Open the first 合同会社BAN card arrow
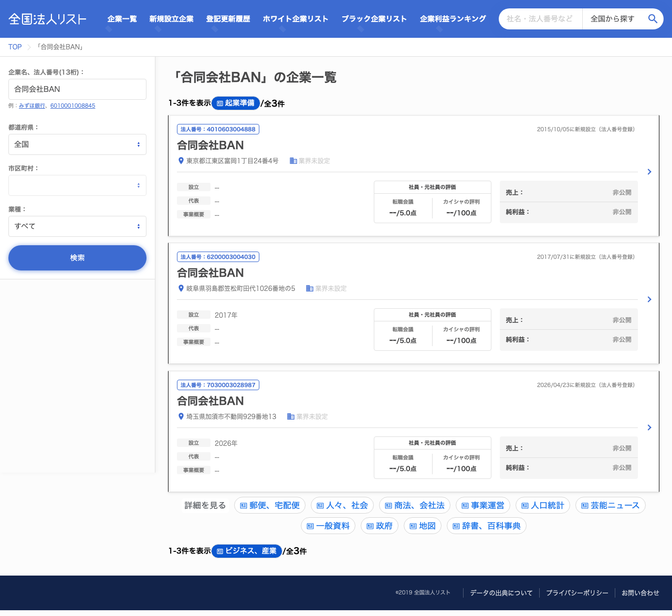The height and width of the screenshot is (616, 672). point(649,172)
